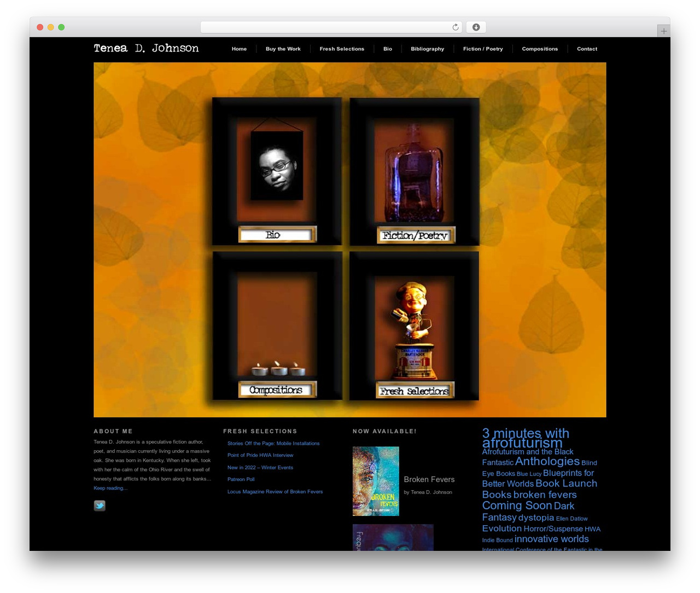700x593 pixels.
Task: Open the framed Fresh Selections figurine panel
Action: (414, 325)
